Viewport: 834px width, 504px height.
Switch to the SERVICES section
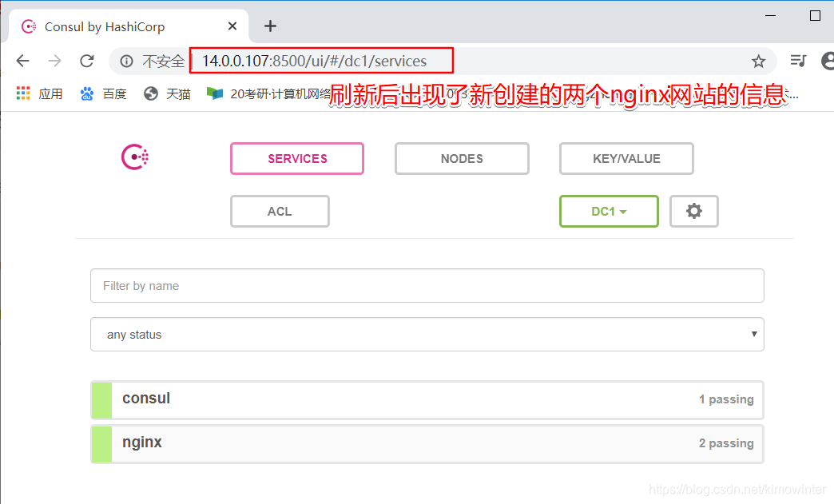pos(297,158)
